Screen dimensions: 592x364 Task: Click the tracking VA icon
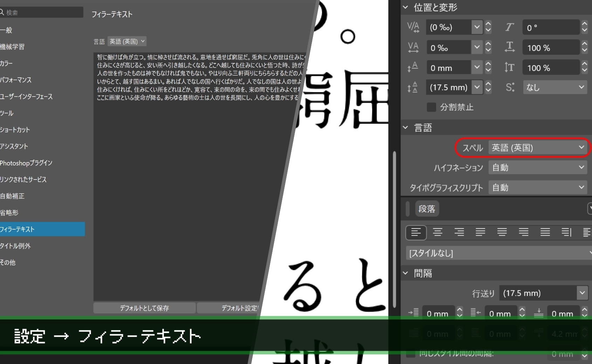(x=413, y=48)
